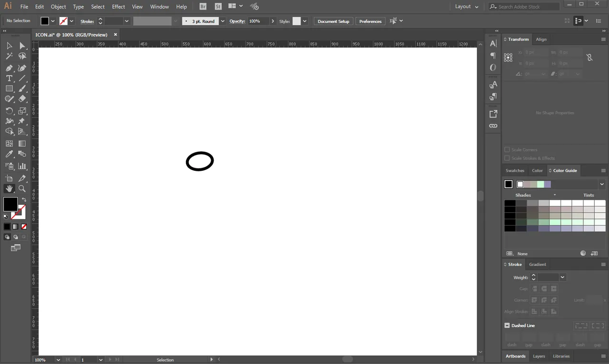Screen dimensions: 609x364
Task: Select the Paintbrush tool
Action: (x=22, y=89)
